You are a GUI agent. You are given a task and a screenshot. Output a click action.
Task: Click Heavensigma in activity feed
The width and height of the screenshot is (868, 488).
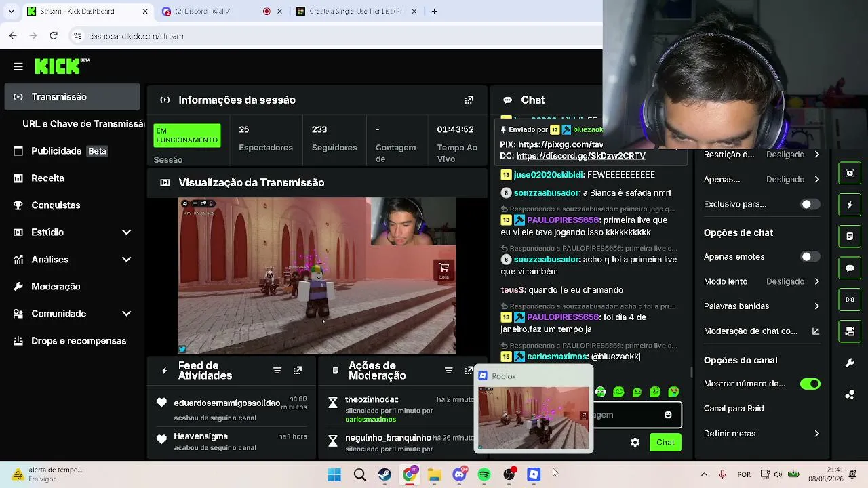click(201, 436)
